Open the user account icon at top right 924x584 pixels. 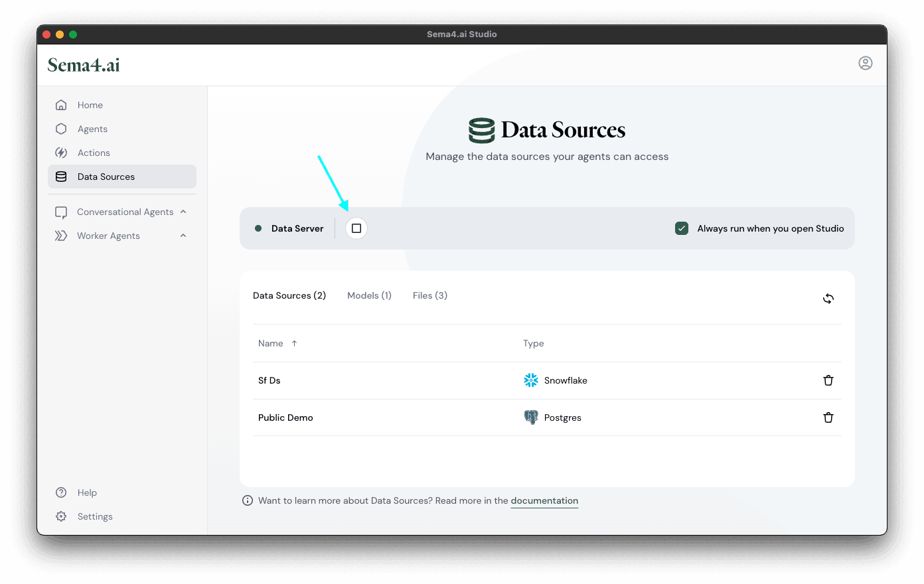pyautogui.click(x=866, y=63)
